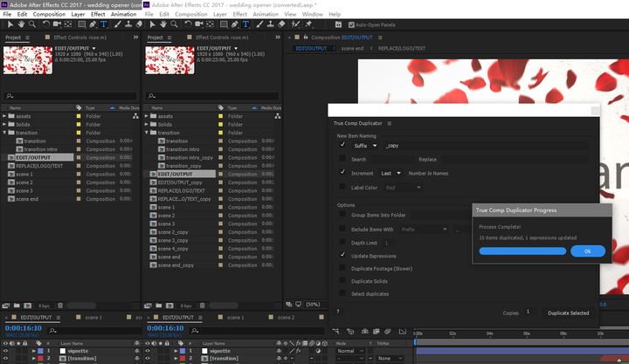Open the Exclude Items Prefix dropdown
Viewport: 629px width, 364px height.
pos(424,230)
